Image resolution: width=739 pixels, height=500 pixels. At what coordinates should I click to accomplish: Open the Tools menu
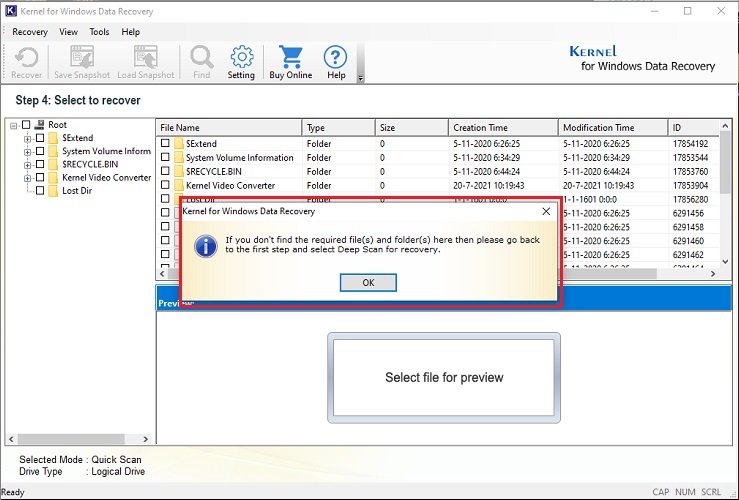point(99,32)
